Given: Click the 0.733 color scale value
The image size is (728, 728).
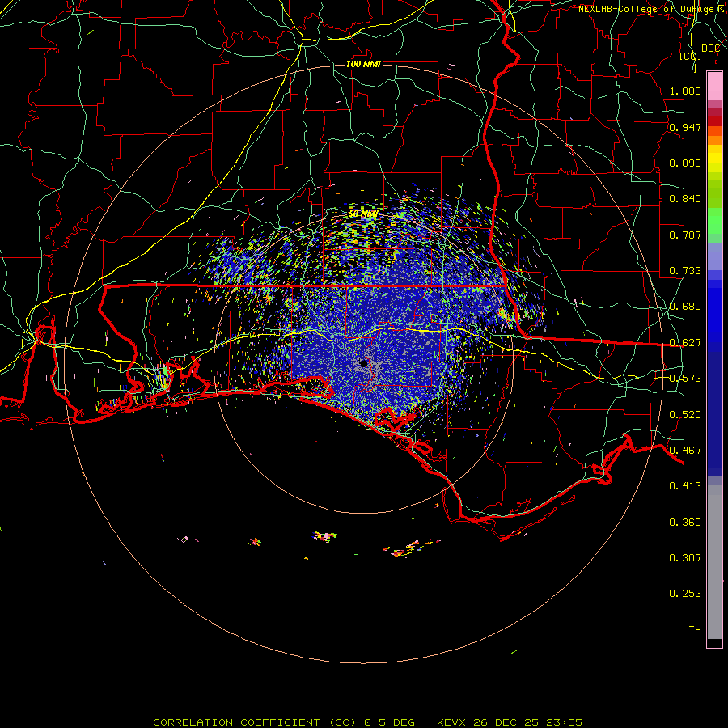Looking at the screenshot, I should click(685, 271).
